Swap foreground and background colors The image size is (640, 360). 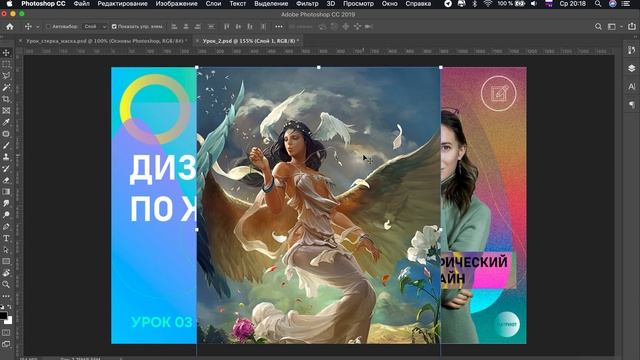[9, 307]
